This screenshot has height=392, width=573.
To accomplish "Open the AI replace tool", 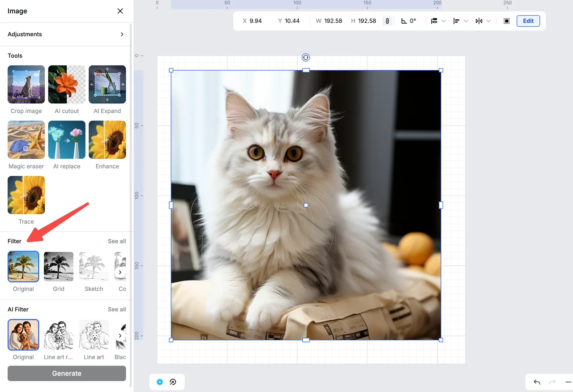I will point(67,140).
